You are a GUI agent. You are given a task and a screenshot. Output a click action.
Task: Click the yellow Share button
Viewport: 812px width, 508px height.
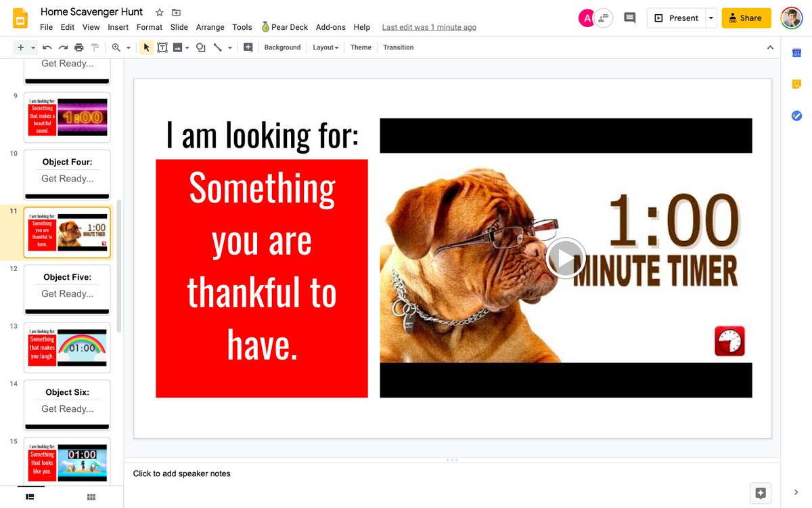(746, 18)
